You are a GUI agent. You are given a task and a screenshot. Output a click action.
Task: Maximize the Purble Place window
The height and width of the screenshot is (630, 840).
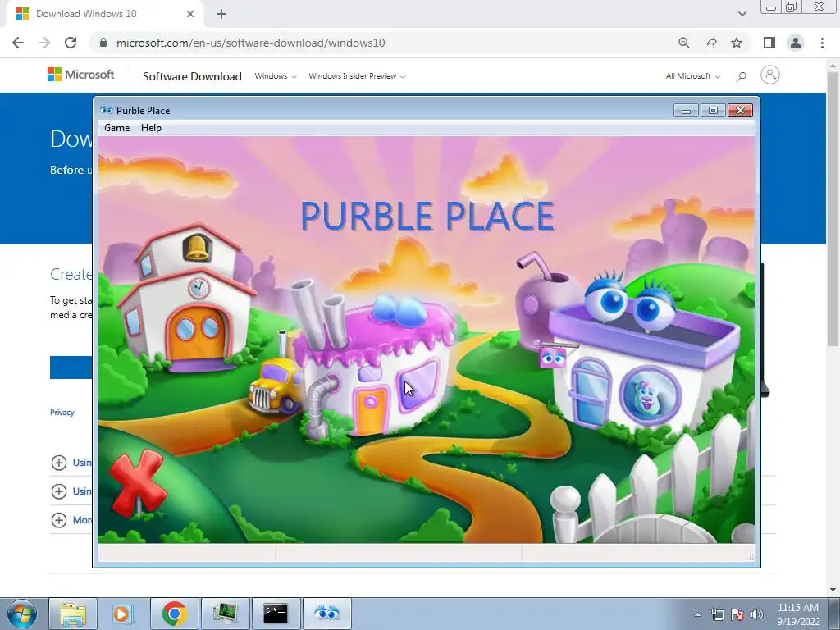(713, 111)
